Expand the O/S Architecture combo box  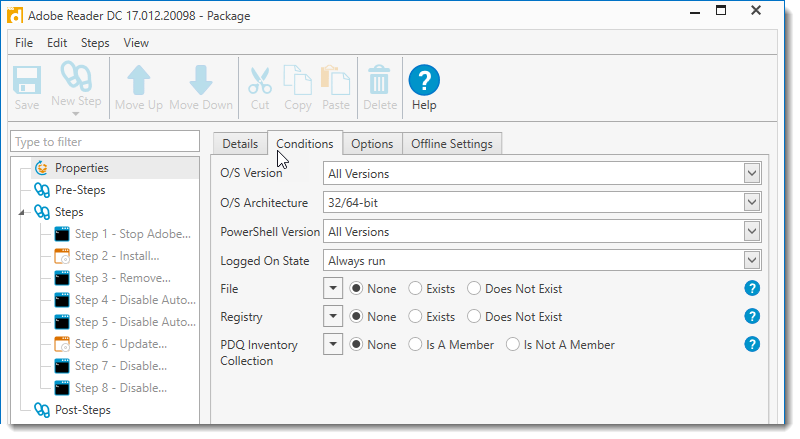point(751,203)
